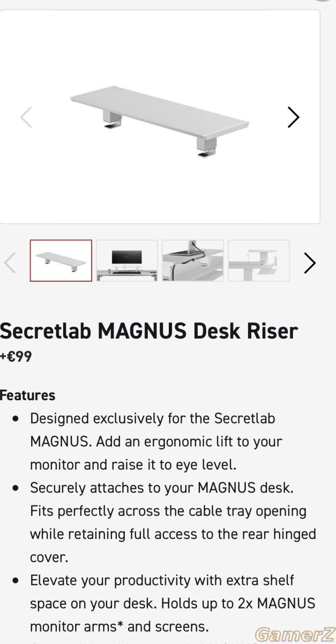Click the 'Designed exclusively' feature bullet text

click(156, 441)
